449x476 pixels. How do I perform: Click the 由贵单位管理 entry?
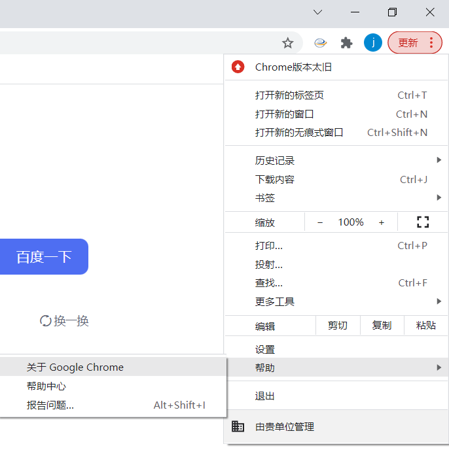click(x=336, y=427)
